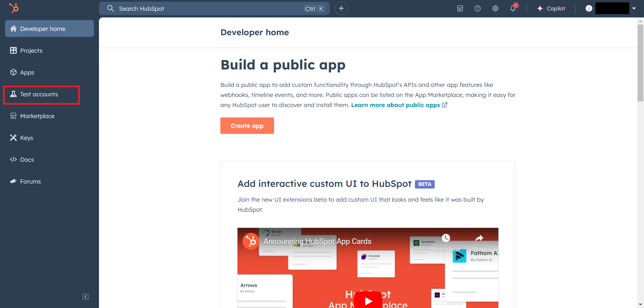Image resolution: width=644 pixels, height=308 pixels.
Task: Click Watch later on the video
Action: pos(446,243)
